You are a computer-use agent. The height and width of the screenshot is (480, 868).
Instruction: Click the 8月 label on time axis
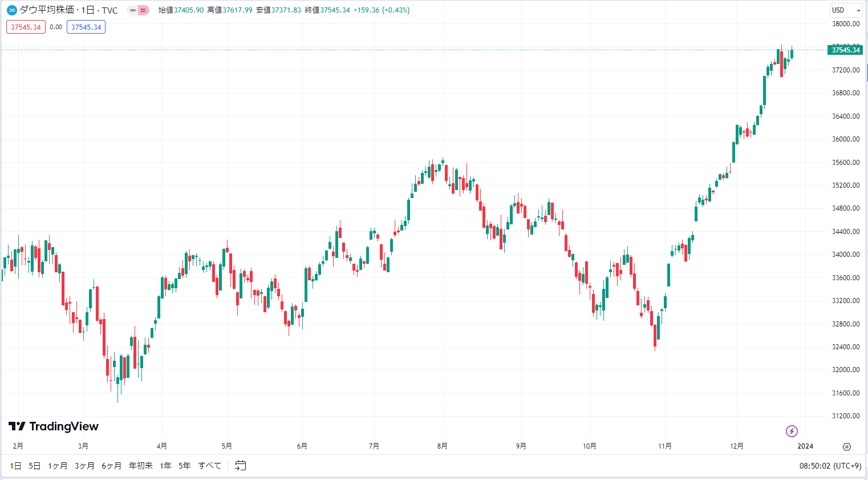(442, 446)
